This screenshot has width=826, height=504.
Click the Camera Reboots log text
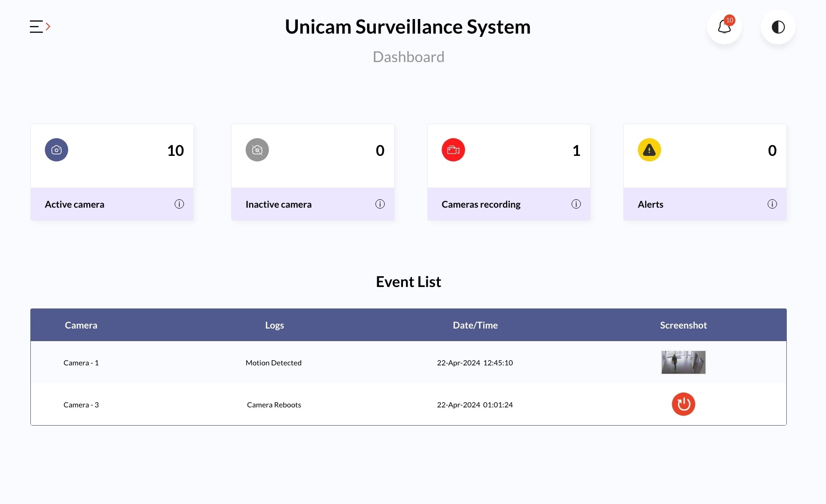[274, 405]
